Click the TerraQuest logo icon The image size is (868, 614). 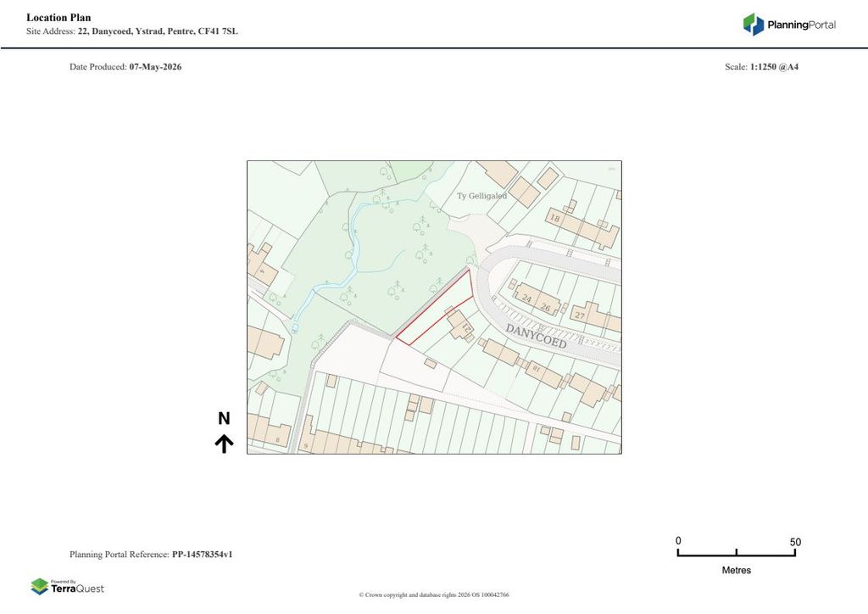point(40,587)
